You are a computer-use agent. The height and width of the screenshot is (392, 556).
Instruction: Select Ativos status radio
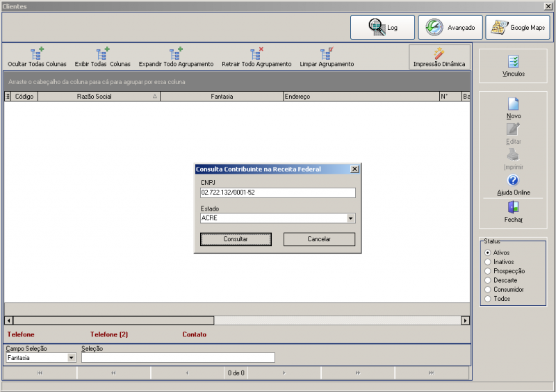click(x=488, y=252)
